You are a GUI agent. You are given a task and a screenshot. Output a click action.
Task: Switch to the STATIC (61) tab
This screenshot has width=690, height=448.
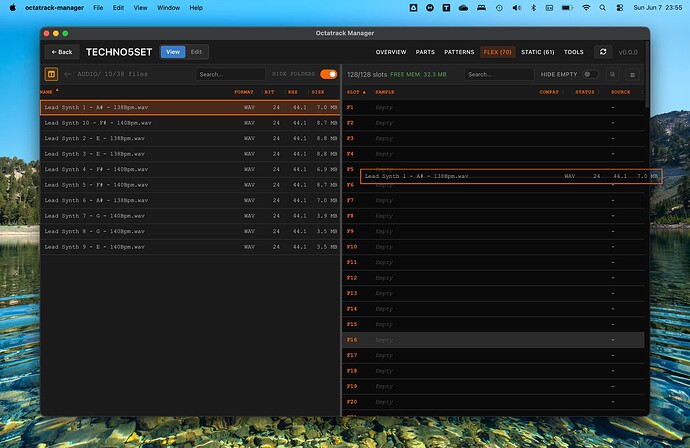[538, 52]
